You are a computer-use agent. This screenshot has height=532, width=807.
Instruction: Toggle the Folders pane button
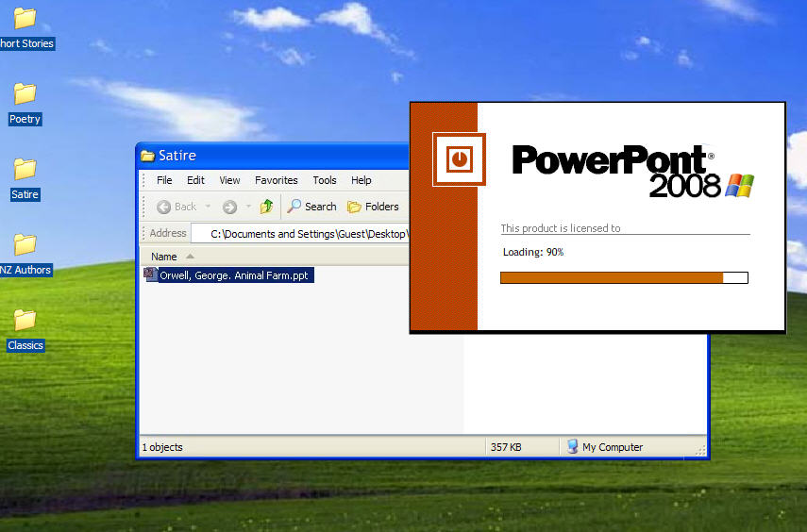point(373,207)
